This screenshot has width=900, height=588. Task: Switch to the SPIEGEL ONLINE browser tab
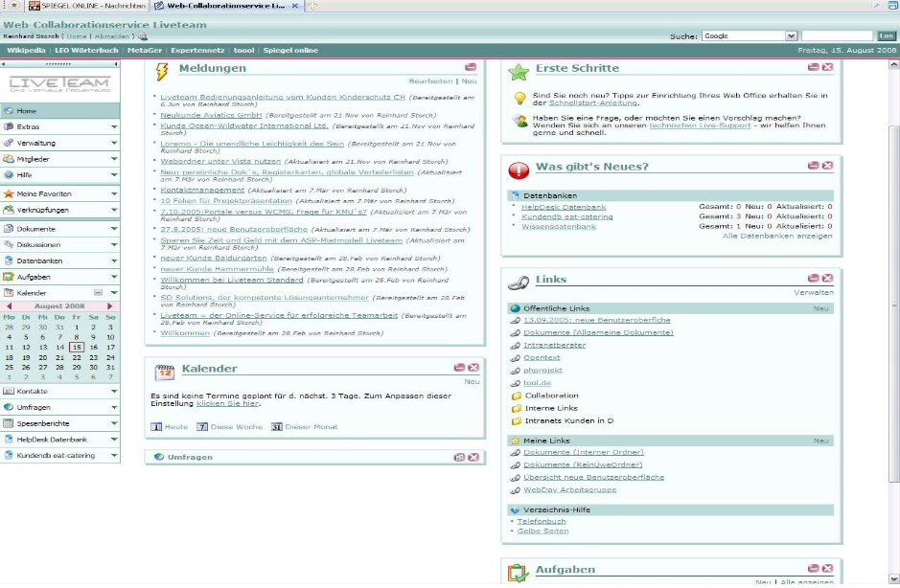point(87,6)
